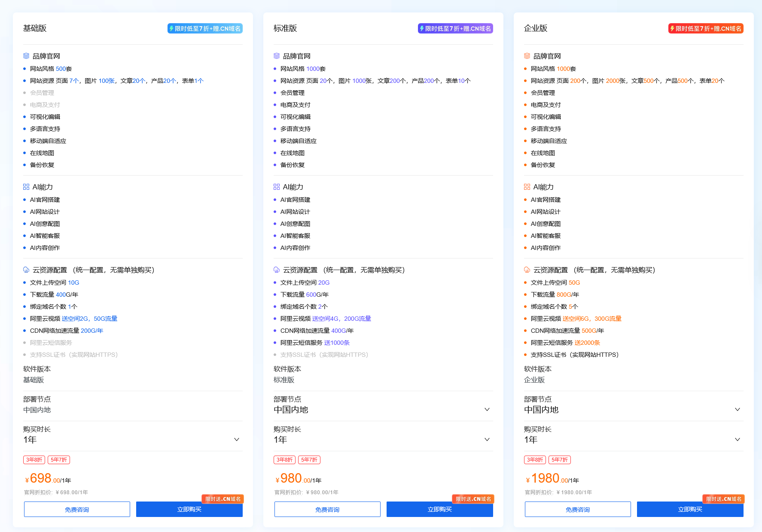
Task: Click the red promo badge on 企业版
Action: point(706,28)
